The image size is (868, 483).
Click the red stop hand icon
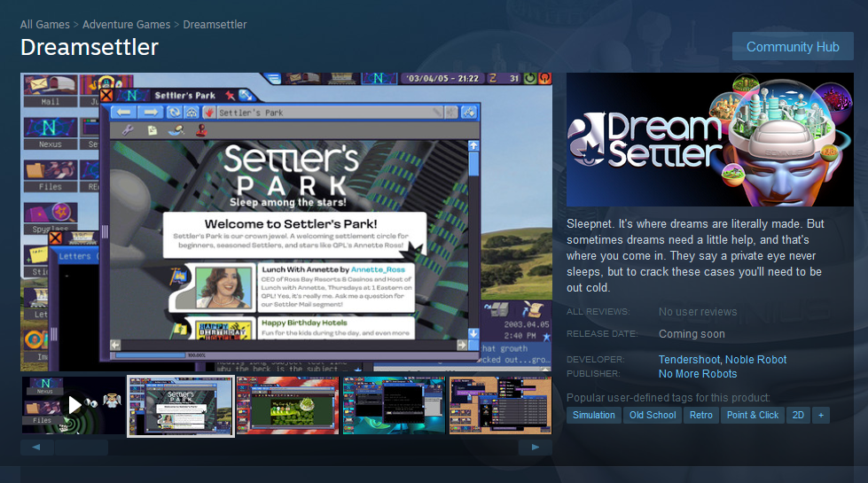point(209,113)
